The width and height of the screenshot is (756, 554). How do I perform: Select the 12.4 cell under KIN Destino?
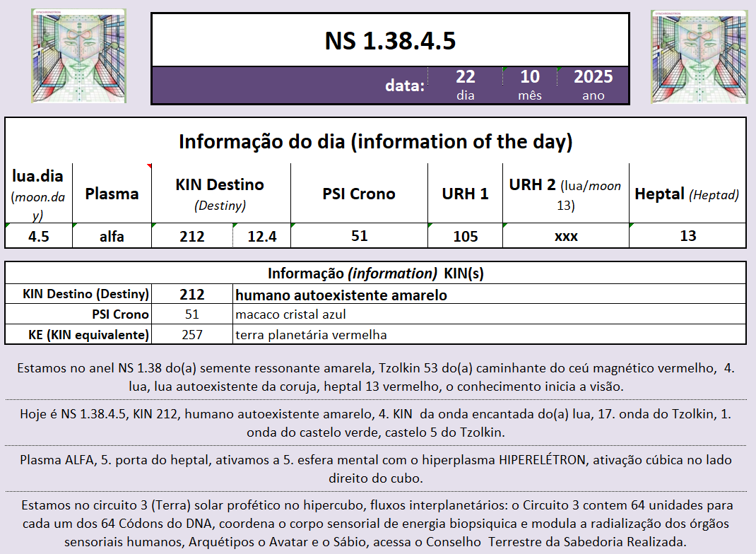tap(261, 236)
